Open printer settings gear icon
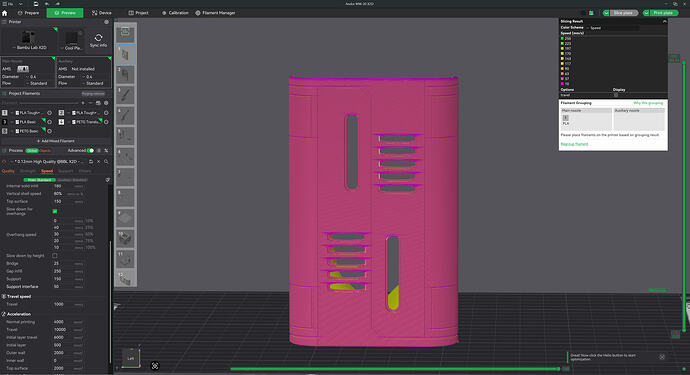This screenshot has width=690, height=375. tap(106, 22)
